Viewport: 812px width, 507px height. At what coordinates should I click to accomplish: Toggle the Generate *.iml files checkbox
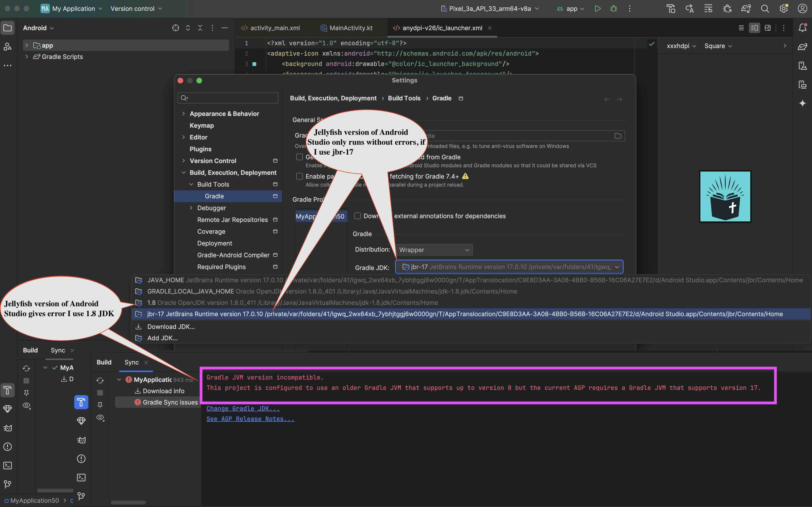[300, 157]
